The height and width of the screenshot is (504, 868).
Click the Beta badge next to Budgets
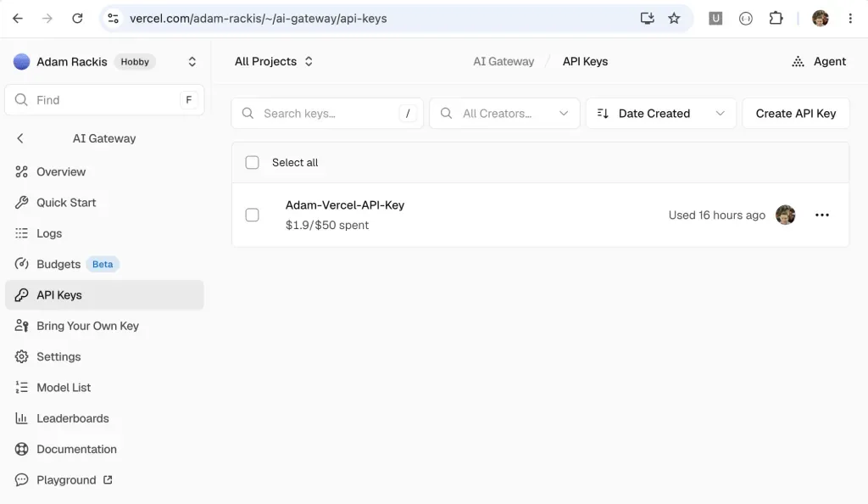coord(103,264)
